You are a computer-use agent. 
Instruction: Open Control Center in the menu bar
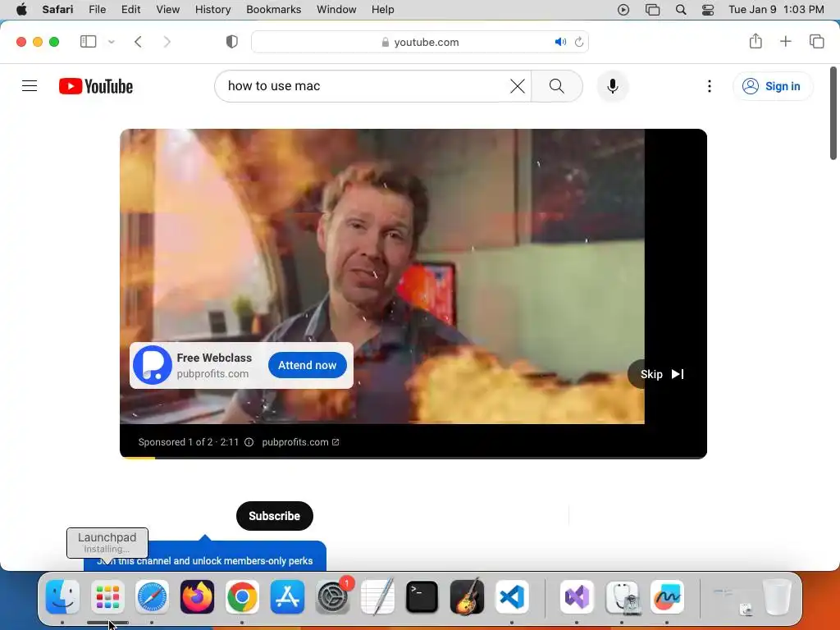(x=708, y=10)
